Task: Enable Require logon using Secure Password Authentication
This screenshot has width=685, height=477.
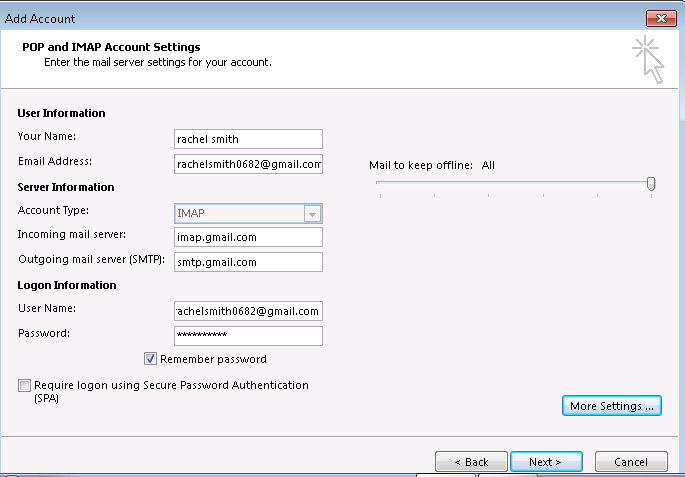Action: 24,385
